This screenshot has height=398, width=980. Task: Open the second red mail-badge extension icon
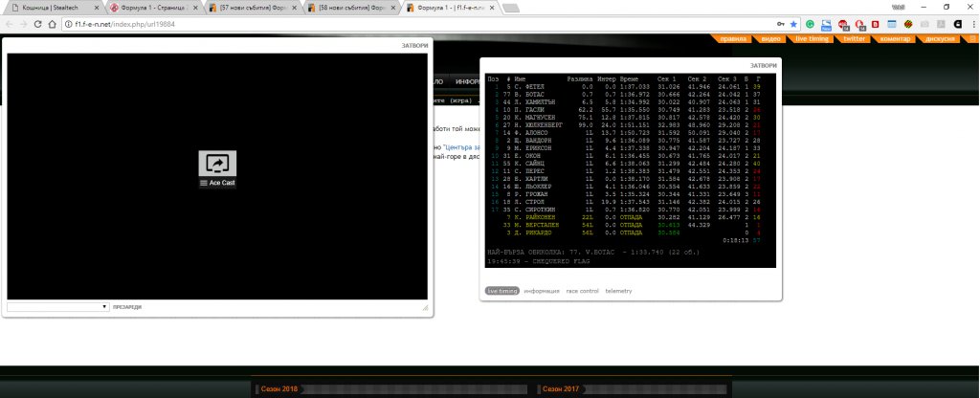pyautogui.click(x=859, y=24)
